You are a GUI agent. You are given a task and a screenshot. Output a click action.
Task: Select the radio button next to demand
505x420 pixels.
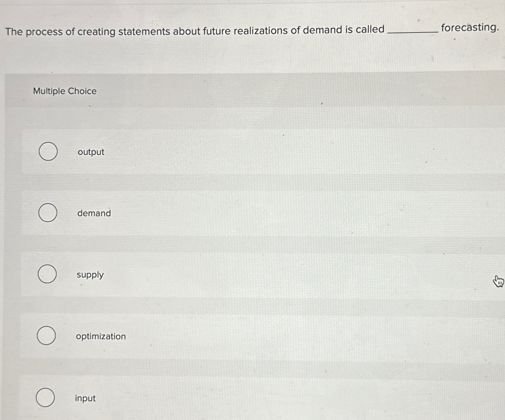click(x=47, y=213)
